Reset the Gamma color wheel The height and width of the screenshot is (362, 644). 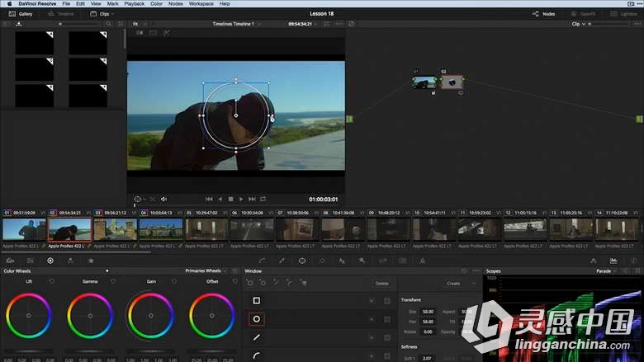(x=113, y=281)
